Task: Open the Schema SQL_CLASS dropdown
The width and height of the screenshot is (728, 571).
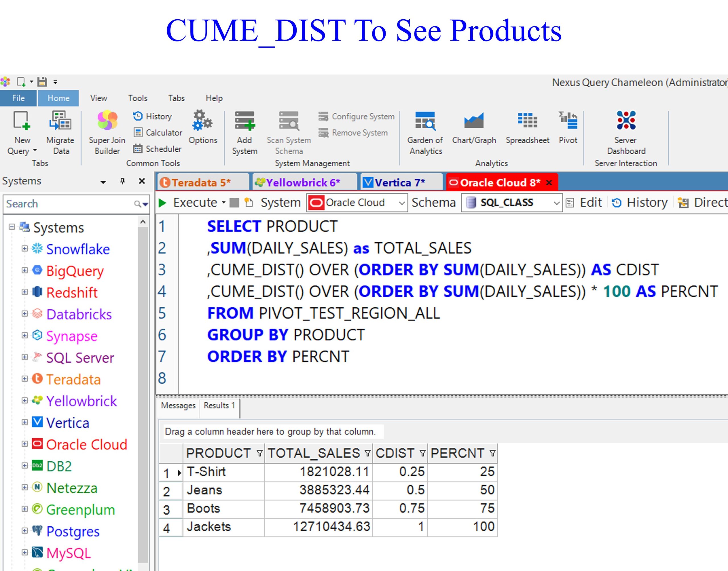Action: (556, 203)
